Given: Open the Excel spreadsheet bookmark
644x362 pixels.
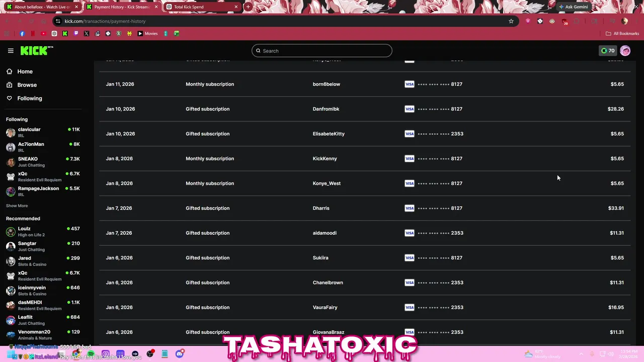Looking at the screenshot, I should (x=177, y=34).
